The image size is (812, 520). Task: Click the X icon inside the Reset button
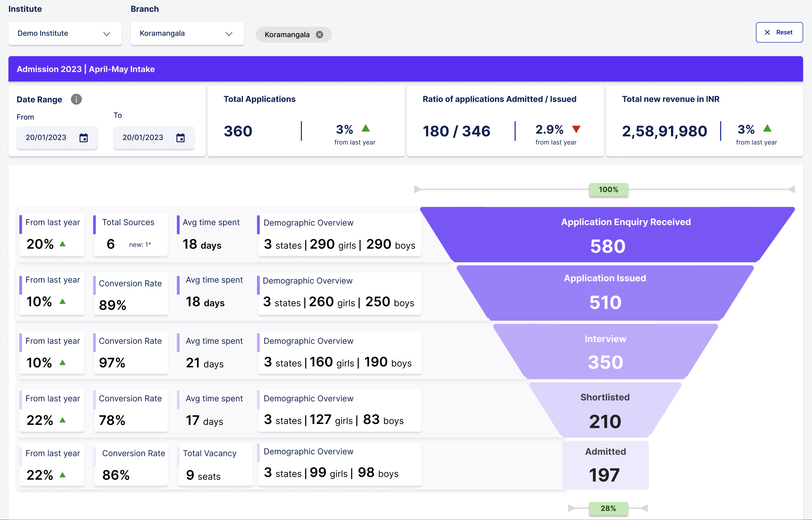pos(767,32)
